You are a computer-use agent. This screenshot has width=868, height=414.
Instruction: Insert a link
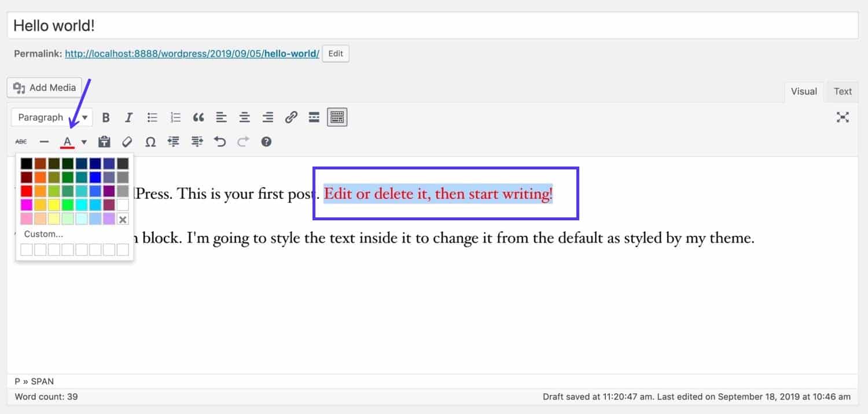[291, 117]
